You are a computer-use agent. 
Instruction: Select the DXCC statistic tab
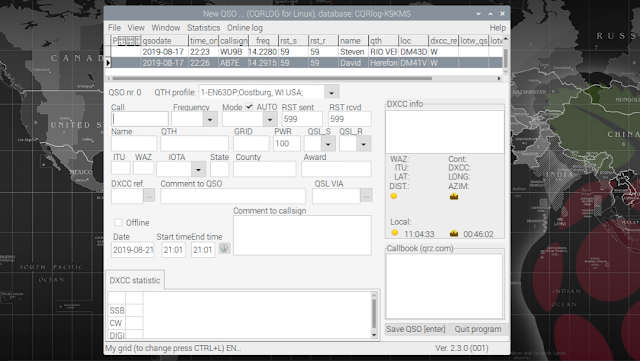[x=135, y=280]
